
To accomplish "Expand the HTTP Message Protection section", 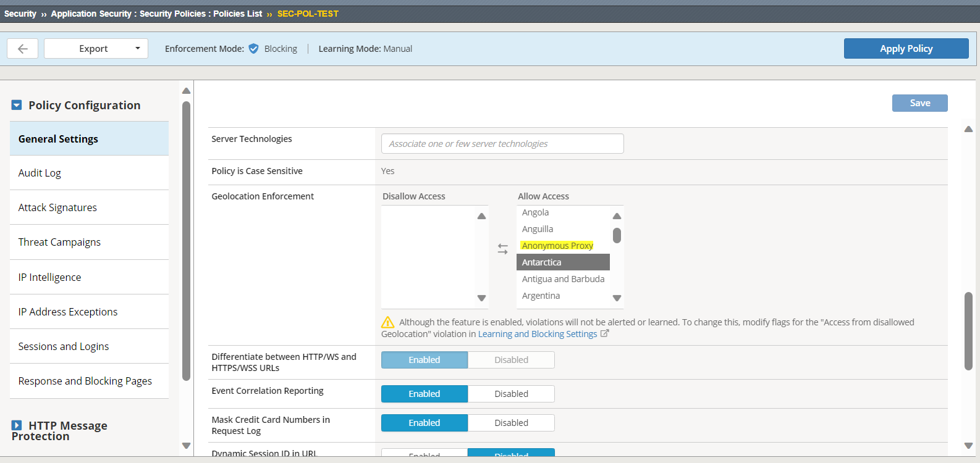I will click(x=17, y=425).
